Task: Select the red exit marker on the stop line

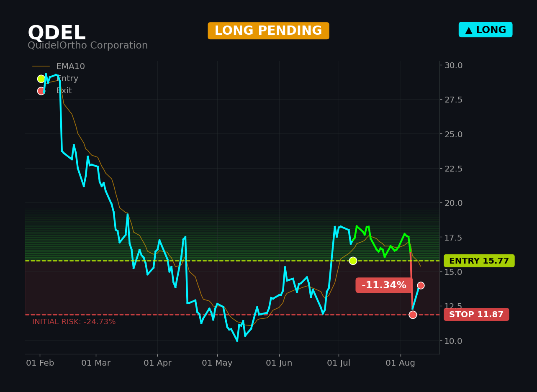Action: (x=413, y=315)
